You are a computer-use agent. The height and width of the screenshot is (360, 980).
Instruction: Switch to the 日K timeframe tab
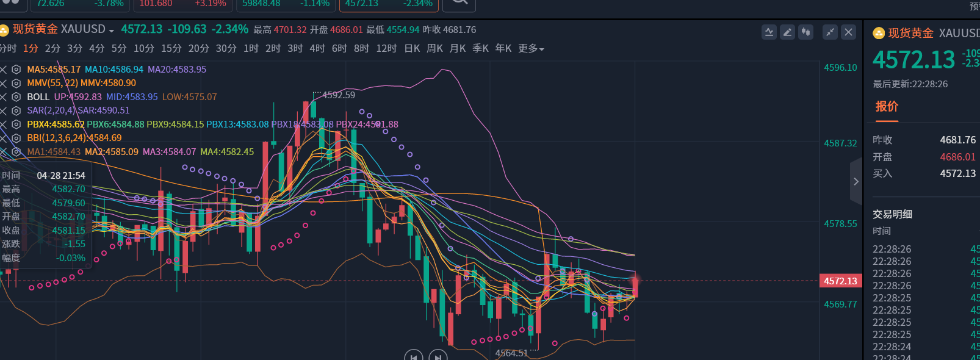point(412,48)
